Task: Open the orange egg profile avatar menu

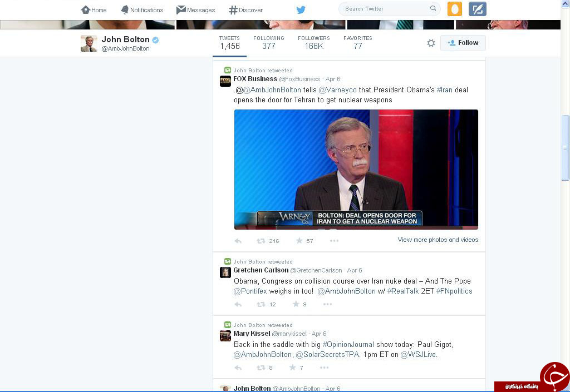Action: pos(454,9)
